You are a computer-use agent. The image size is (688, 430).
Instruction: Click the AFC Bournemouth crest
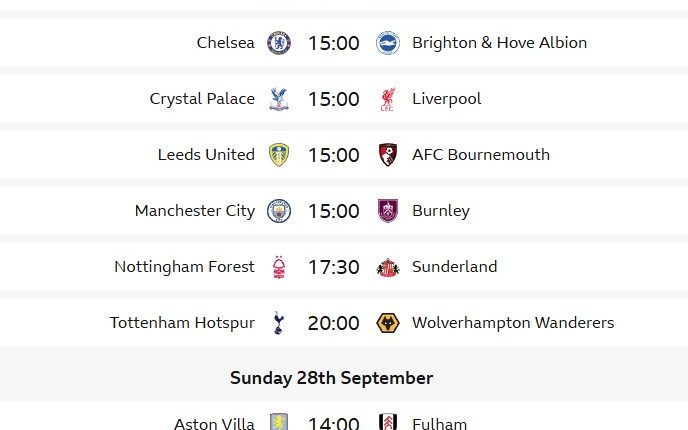click(x=387, y=155)
